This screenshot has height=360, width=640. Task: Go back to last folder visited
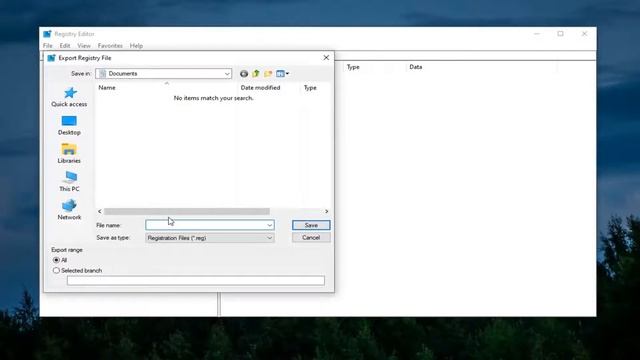(x=244, y=73)
